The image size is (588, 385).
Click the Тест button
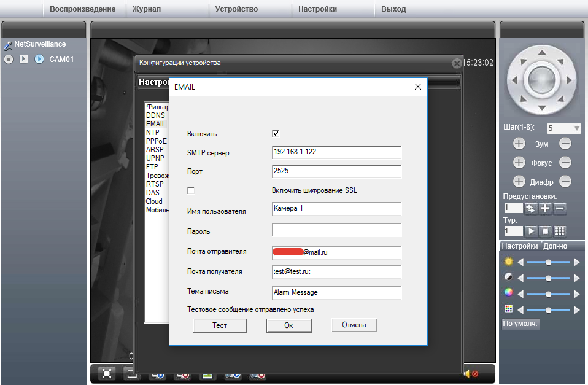point(220,325)
